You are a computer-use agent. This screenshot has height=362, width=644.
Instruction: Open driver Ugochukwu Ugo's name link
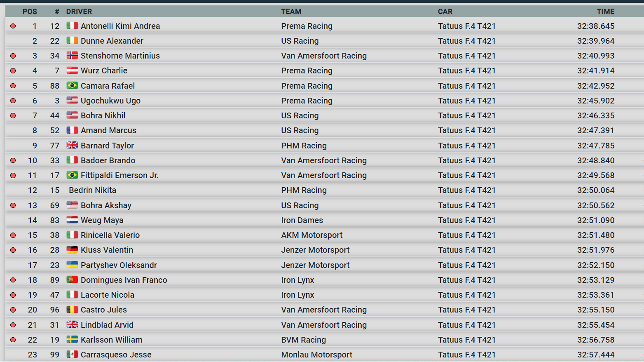pyautogui.click(x=110, y=101)
